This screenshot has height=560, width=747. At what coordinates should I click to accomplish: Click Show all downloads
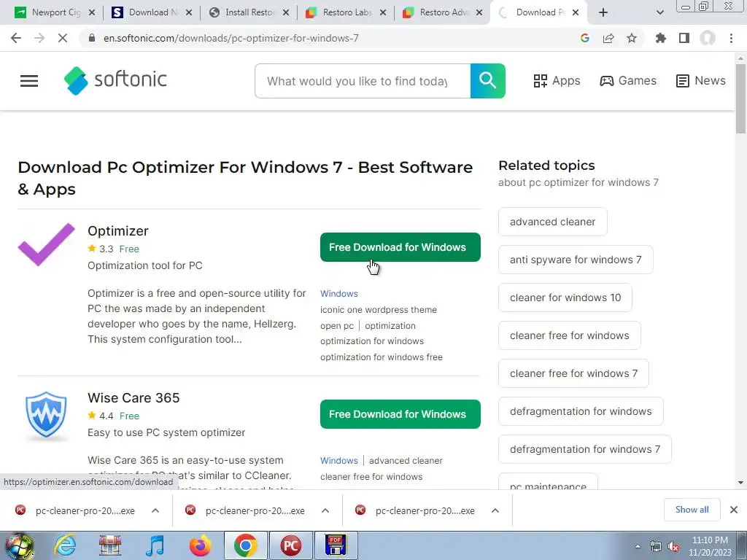pos(692,510)
